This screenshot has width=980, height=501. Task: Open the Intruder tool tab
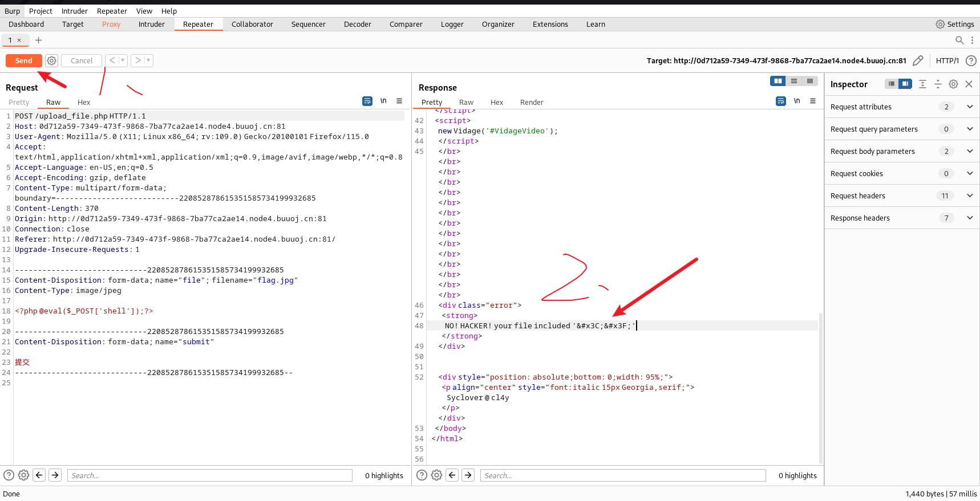pos(152,24)
